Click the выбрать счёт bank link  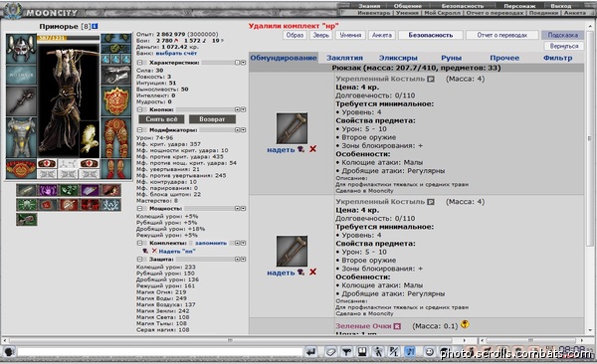(x=176, y=54)
